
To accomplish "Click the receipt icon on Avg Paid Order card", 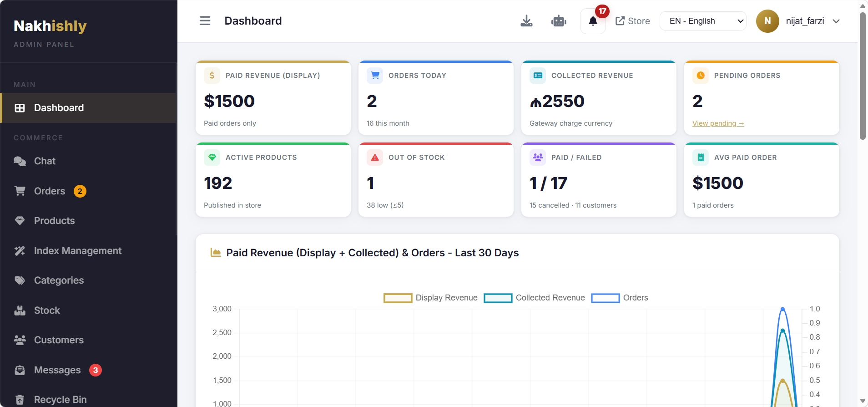I will coord(701,158).
